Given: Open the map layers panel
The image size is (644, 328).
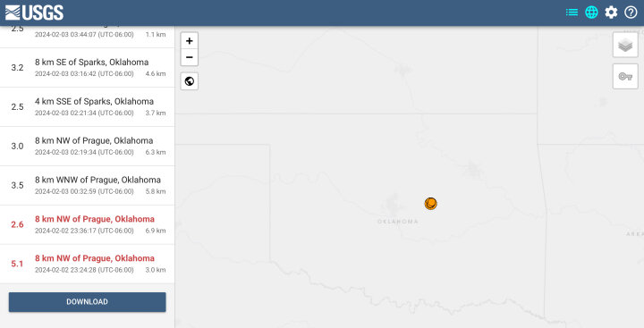Looking at the screenshot, I should [625, 45].
